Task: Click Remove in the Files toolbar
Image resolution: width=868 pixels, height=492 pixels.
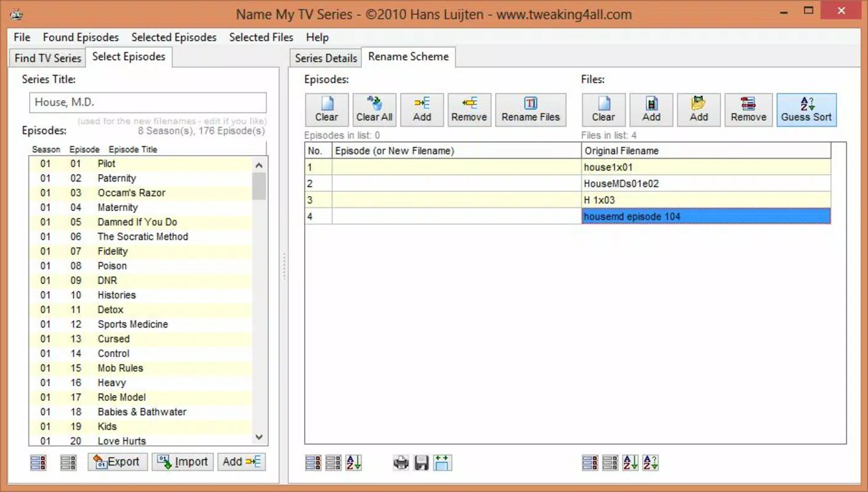Action: 749,110
